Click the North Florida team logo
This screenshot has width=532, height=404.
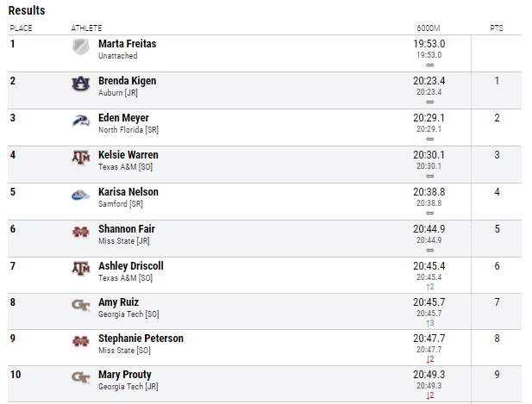tap(80, 121)
